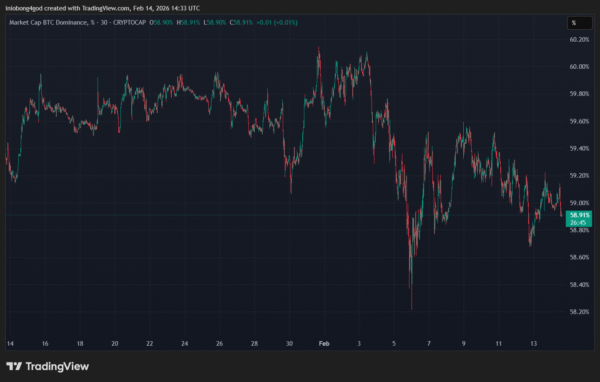600x382 pixels.
Task: Click the 30 date label on the time axis
Action: [x=289, y=344]
